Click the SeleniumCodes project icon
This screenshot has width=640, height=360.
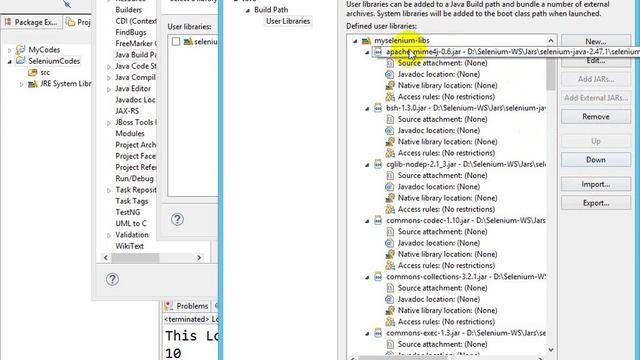click(x=20, y=61)
